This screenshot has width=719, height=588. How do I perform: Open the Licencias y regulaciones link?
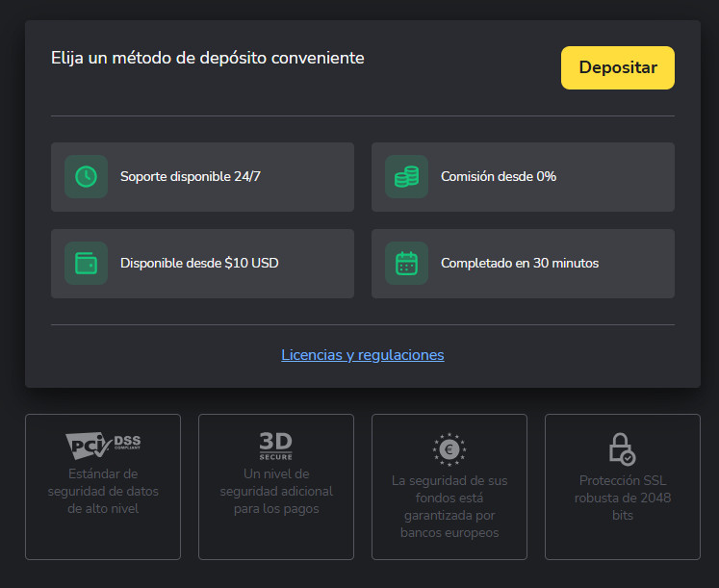[362, 355]
